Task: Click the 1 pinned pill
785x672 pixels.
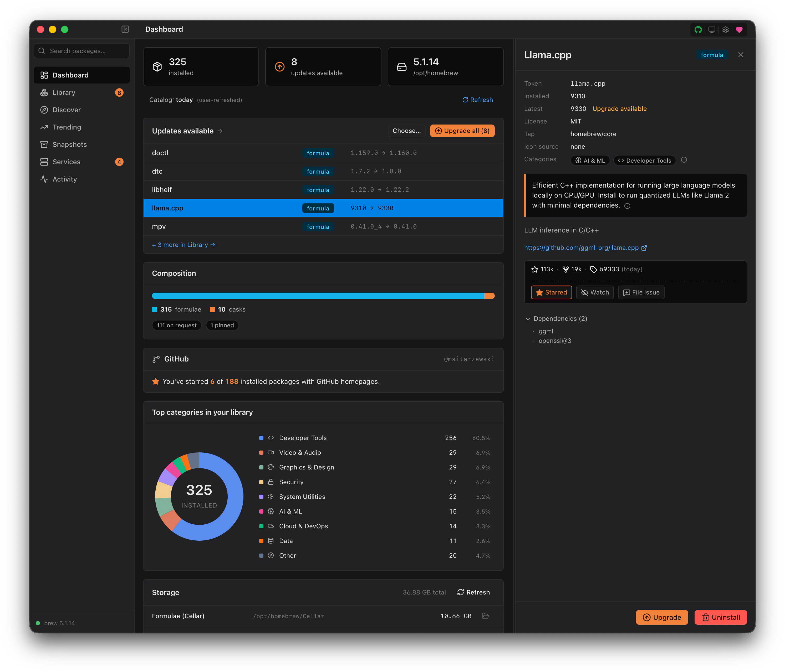Action: click(222, 325)
